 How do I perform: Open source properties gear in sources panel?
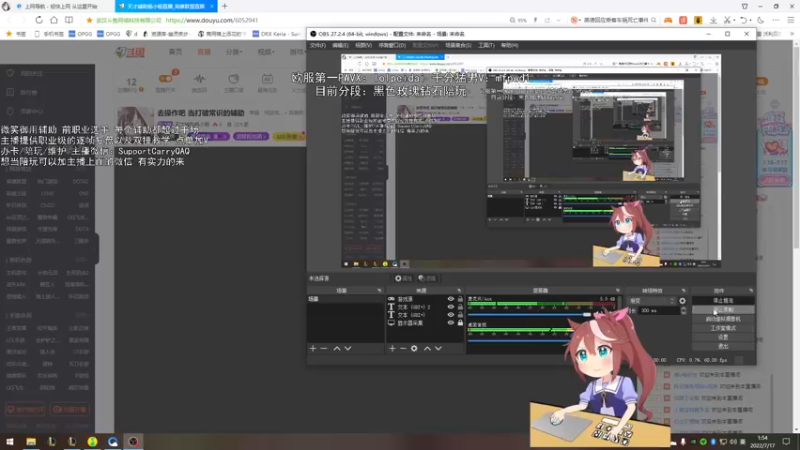[x=414, y=348]
